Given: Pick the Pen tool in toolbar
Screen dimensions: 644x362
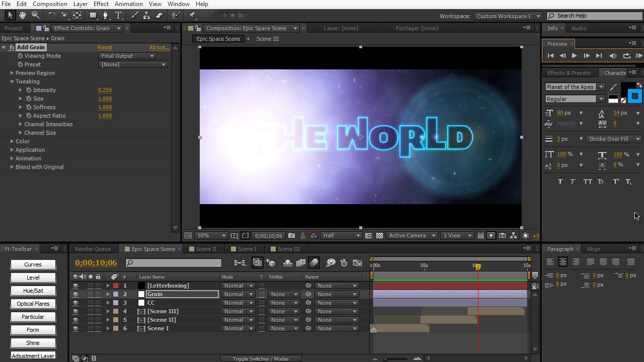Looking at the screenshot, I should tap(106, 16).
